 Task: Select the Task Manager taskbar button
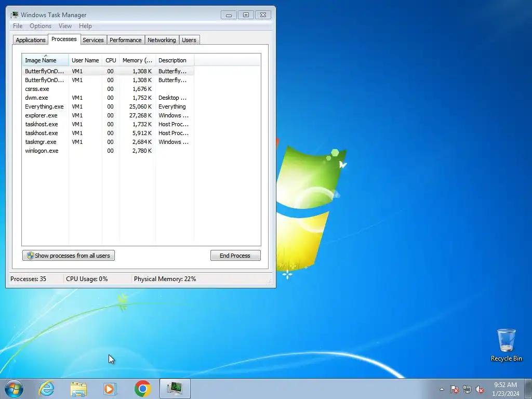click(175, 389)
